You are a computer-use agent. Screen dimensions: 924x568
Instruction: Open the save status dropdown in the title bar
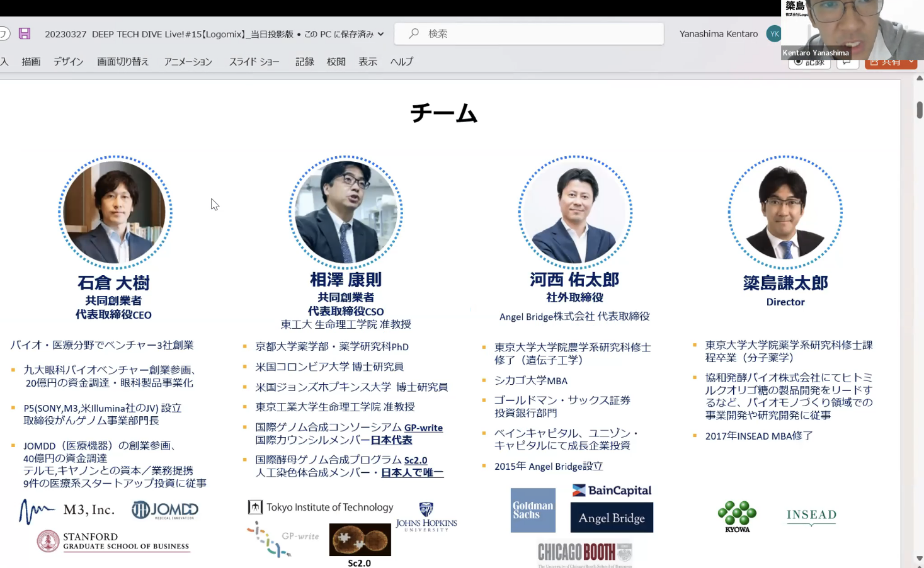click(379, 34)
